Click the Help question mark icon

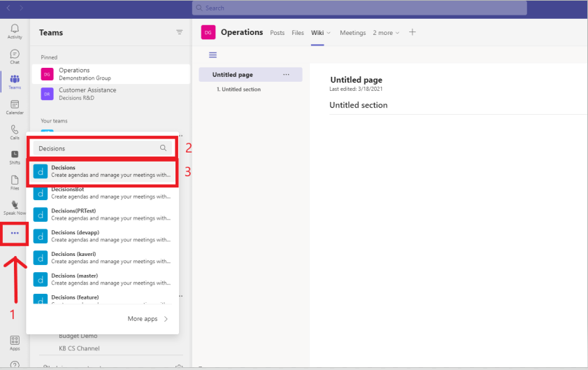(x=15, y=364)
